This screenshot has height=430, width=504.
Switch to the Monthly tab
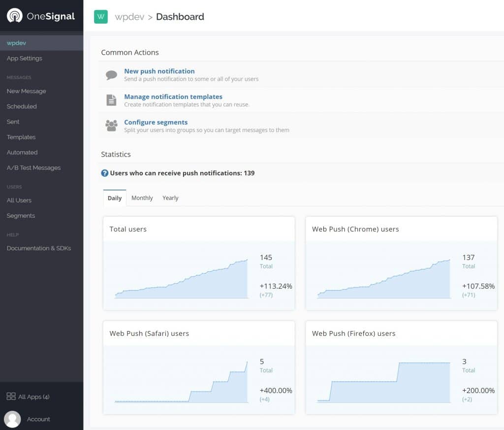coord(142,198)
